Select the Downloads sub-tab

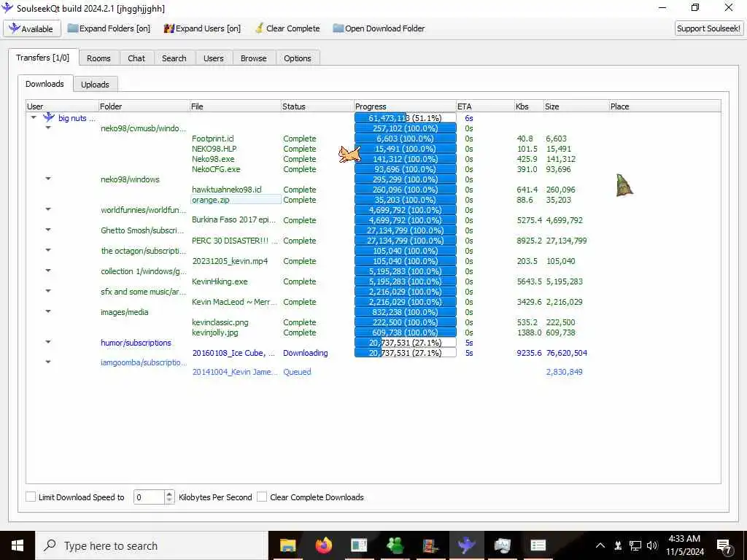pos(44,84)
